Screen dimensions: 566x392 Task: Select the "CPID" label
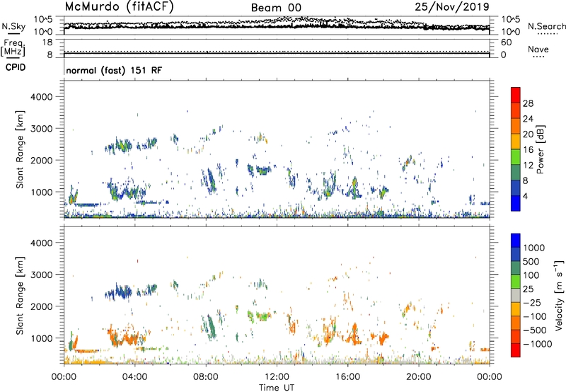(x=16, y=67)
